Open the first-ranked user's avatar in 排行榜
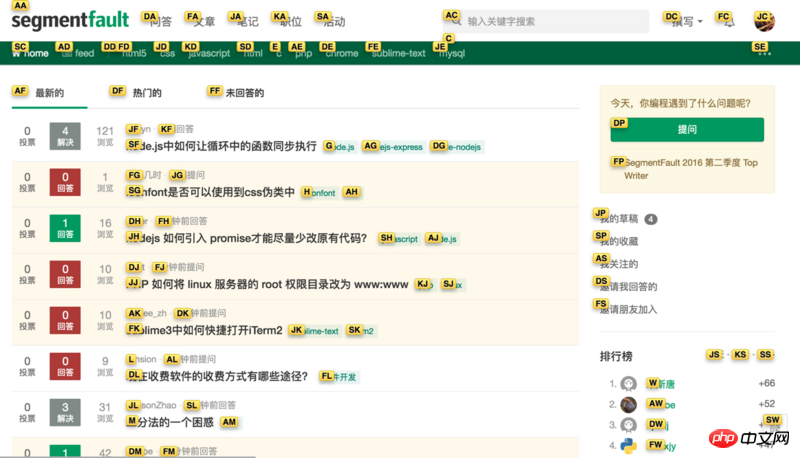 (x=629, y=384)
